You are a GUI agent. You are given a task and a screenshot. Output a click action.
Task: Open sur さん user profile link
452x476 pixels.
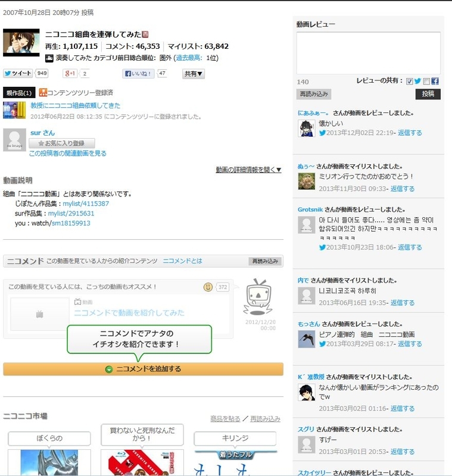pyautogui.click(x=42, y=133)
